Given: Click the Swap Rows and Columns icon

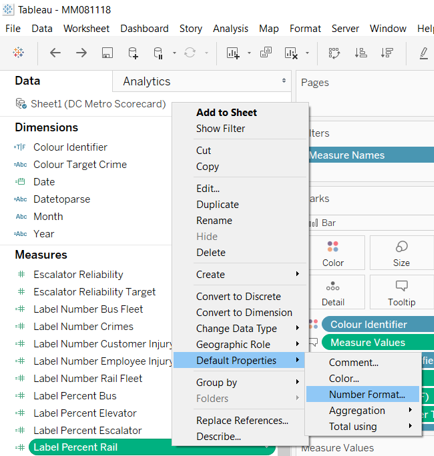Looking at the screenshot, I should 334,53.
